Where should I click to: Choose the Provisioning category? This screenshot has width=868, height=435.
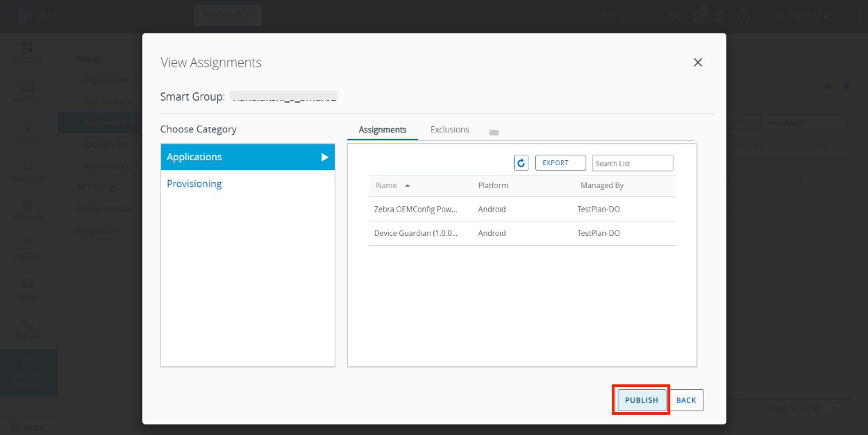tap(194, 184)
